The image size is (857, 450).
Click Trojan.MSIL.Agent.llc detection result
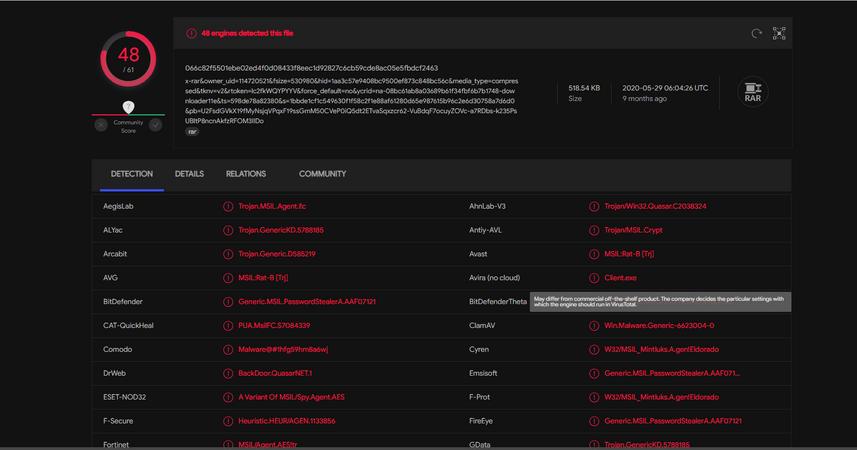(x=272, y=207)
